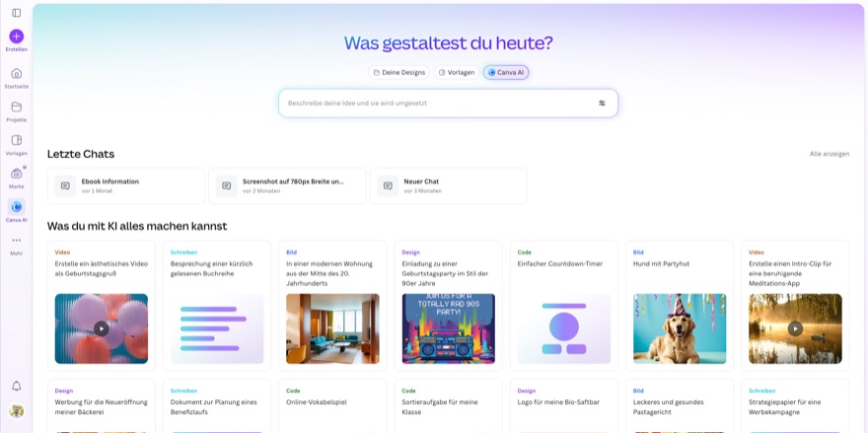Screen dimensions: 868x433
Task: Click 'Erstelle ein ästhetisches Video' prompt text
Action: [x=102, y=268]
